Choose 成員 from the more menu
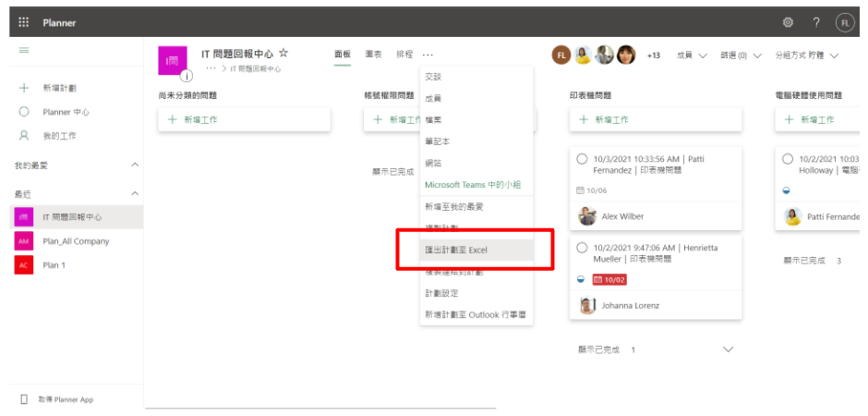Image resolution: width=868 pixels, height=416 pixels. 476,99
